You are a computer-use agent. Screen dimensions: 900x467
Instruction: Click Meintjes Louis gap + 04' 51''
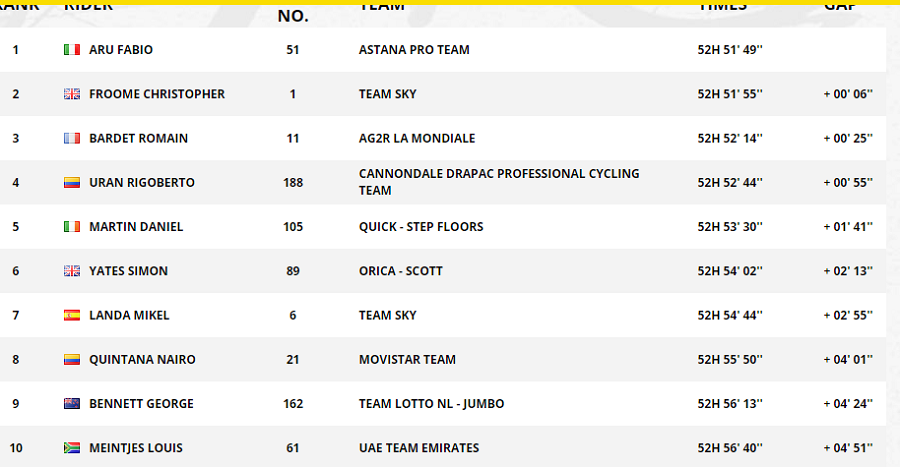tap(848, 448)
